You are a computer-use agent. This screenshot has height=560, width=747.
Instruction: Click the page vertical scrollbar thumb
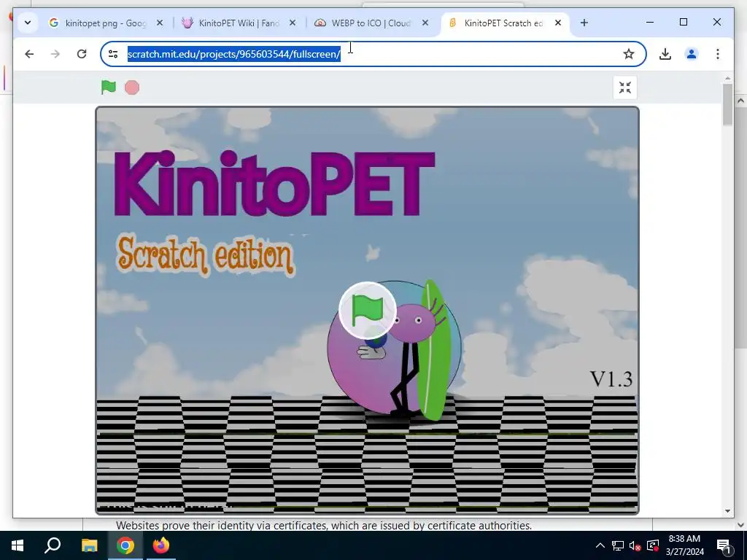pos(727,105)
